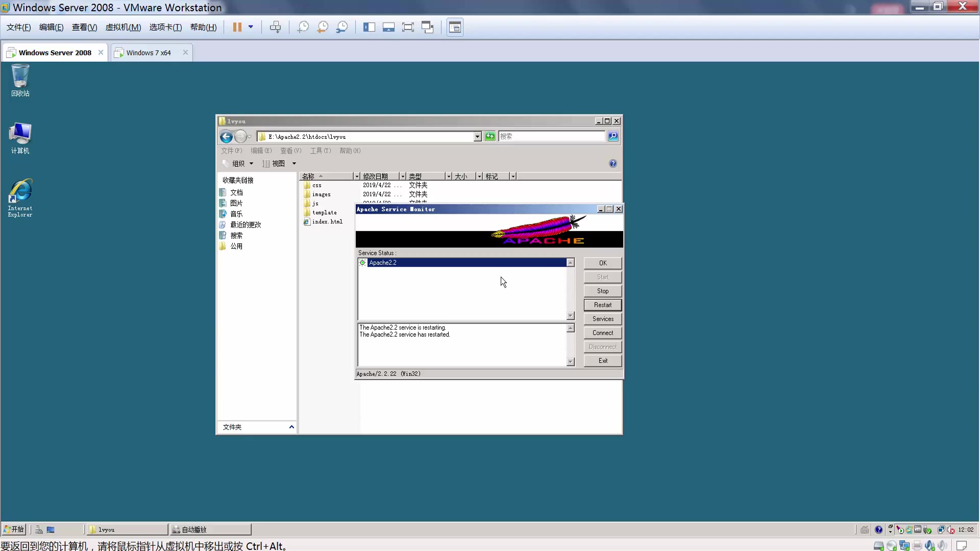Stop the Apache2.2 service
This screenshot has width=980, height=551.
tap(603, 291)
